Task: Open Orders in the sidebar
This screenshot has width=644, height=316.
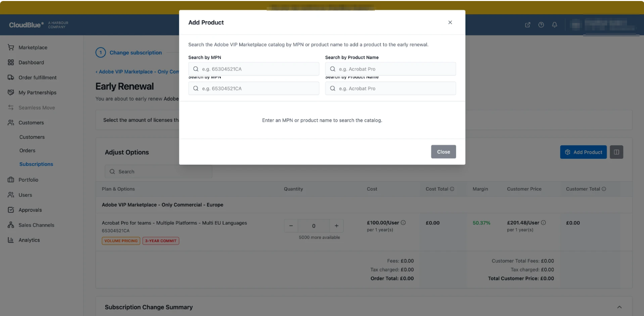Action: pyautogui.click(x=27, y=150)
